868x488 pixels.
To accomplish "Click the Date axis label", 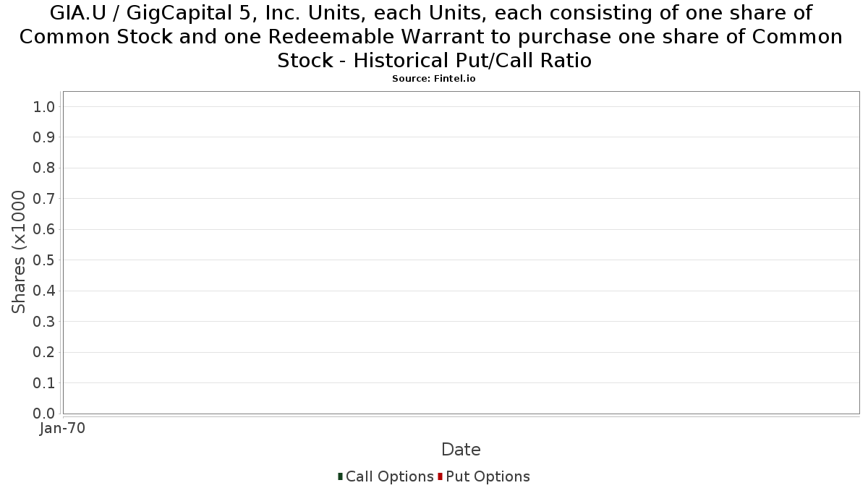I will click(x=461, y=450).
